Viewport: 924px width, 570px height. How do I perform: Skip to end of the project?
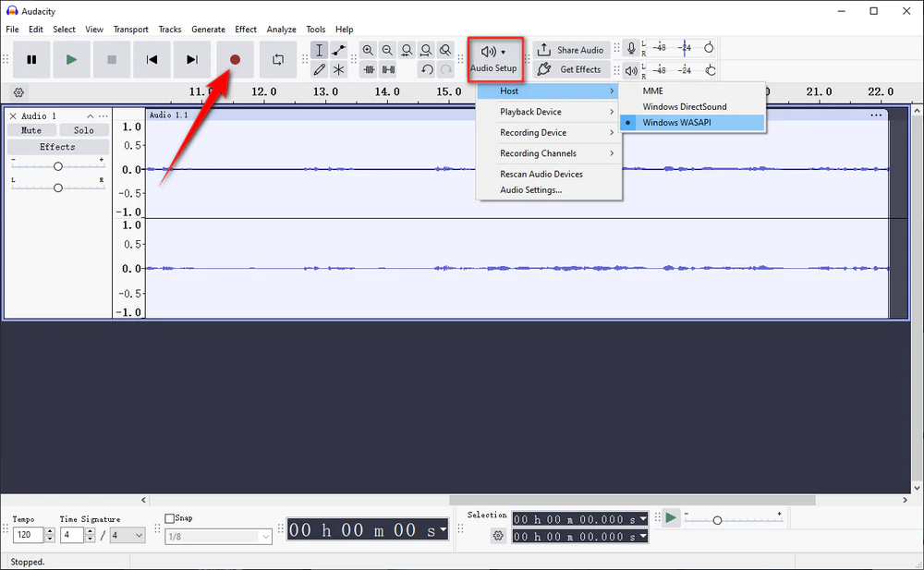point(191,59)
